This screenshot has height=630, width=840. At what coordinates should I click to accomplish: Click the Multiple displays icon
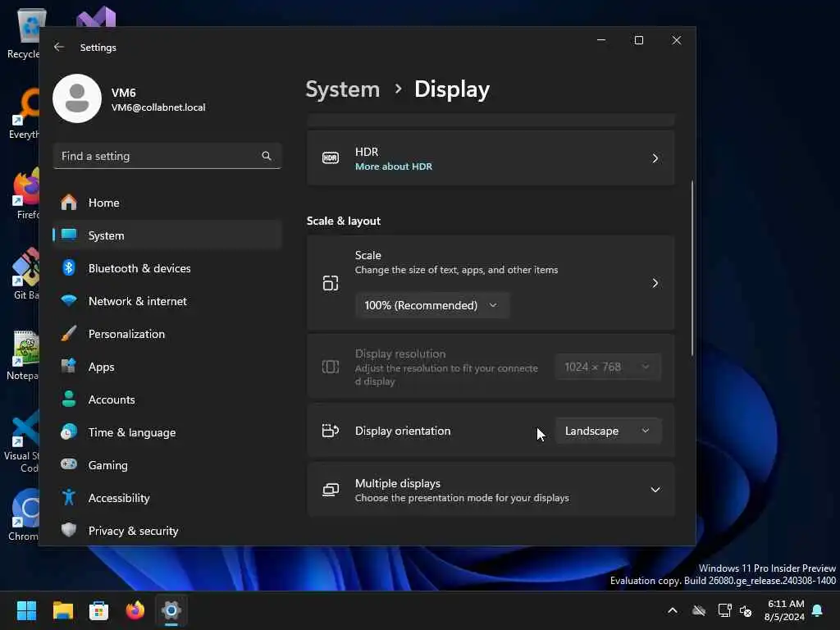pos(331,490)
